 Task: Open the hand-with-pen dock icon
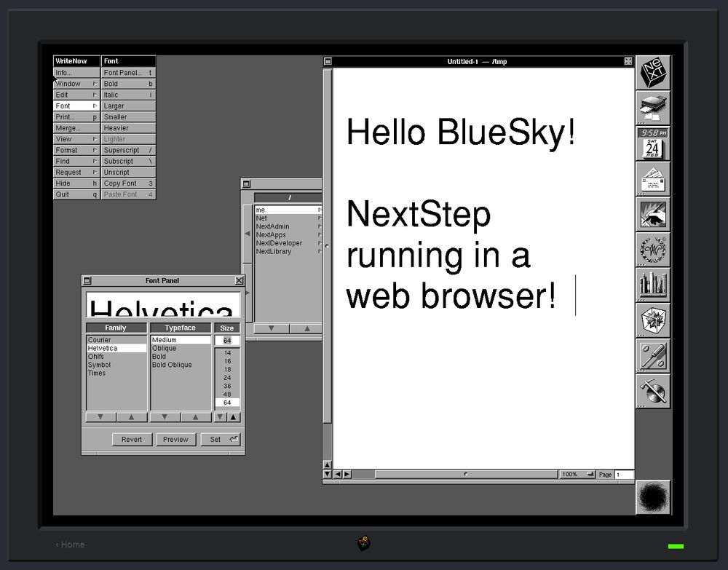coord(653,214)
